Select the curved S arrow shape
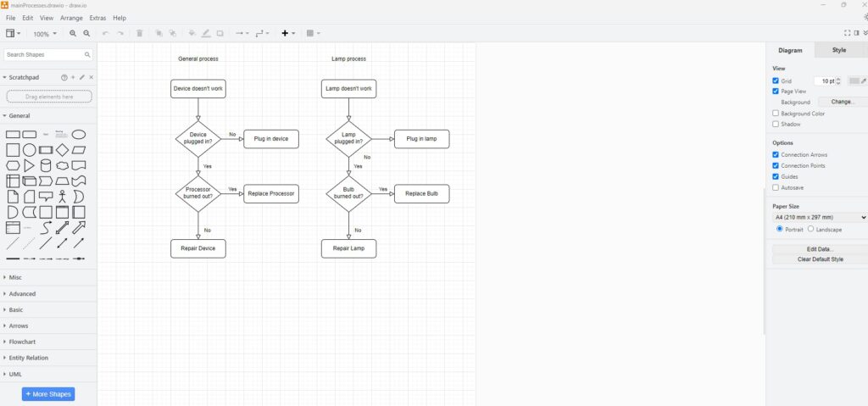The width and height of the screenshot is (868, 406). click(46, 228)
